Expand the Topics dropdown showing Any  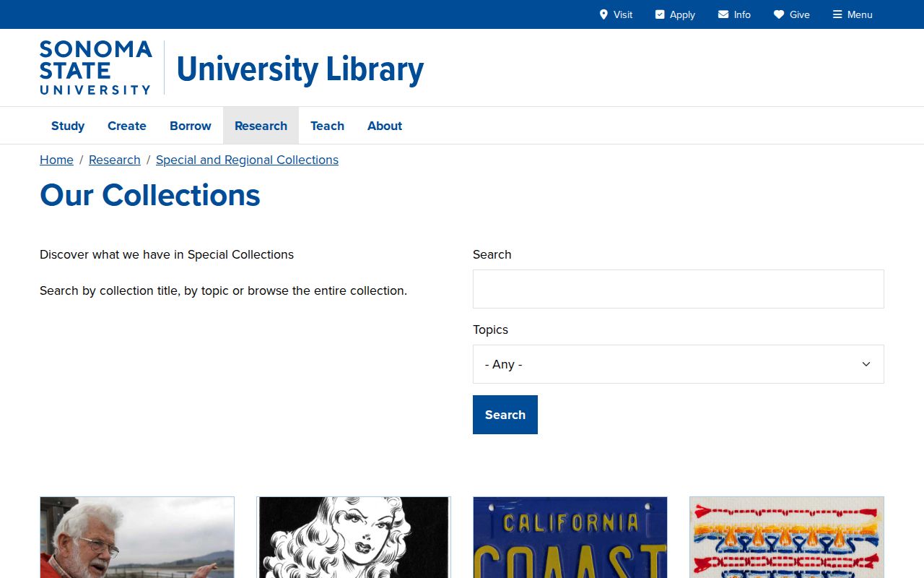pyautogui.click(x=679, y=364)
